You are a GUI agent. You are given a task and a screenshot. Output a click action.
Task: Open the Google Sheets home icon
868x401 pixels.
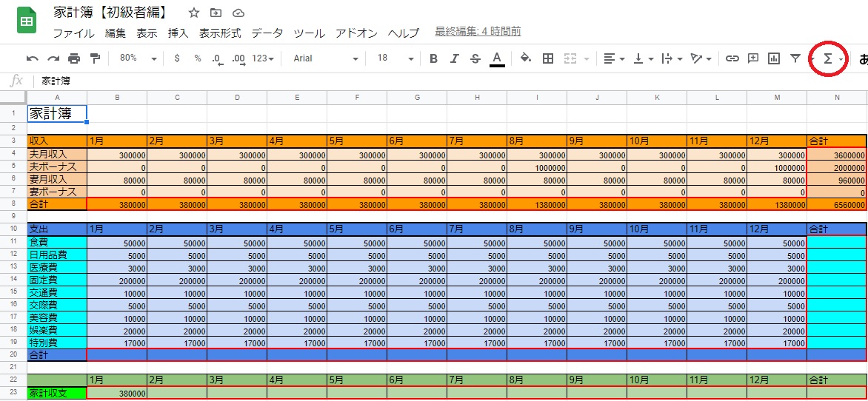tap(27, 21)
